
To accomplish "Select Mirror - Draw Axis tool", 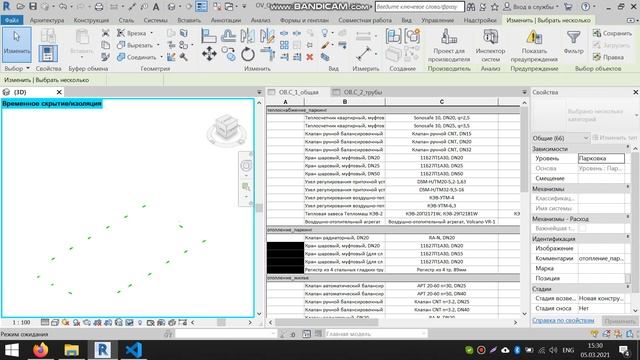I will coord(267,36).
